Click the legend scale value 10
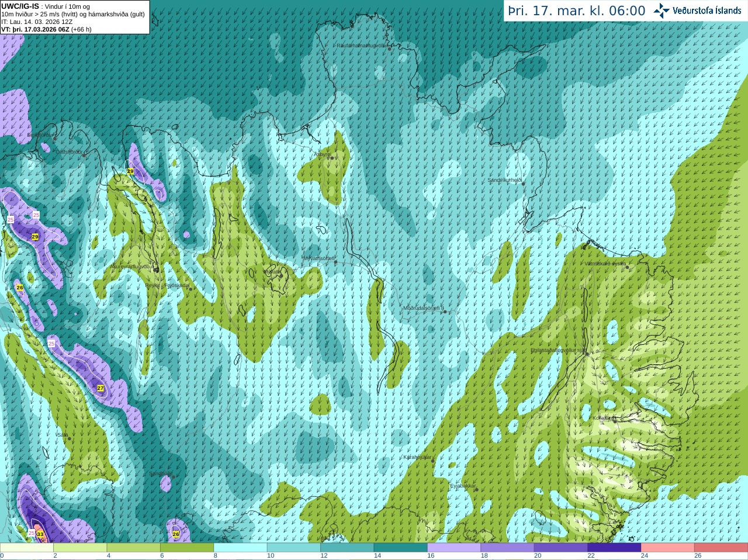This screenshot has width=748, height=560. (x=271, y=556)
